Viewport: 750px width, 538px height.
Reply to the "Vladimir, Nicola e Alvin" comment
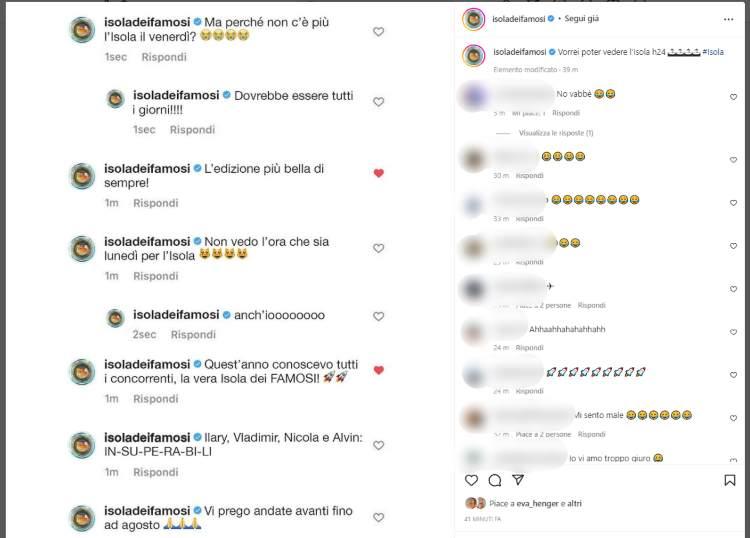pos(155,472)
